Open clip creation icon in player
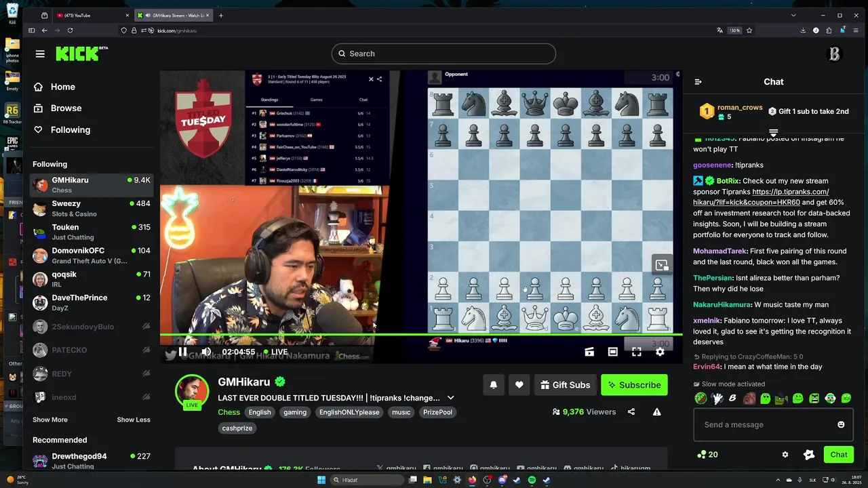The width and height of the screenshot is (868, 488). [589, 352]
